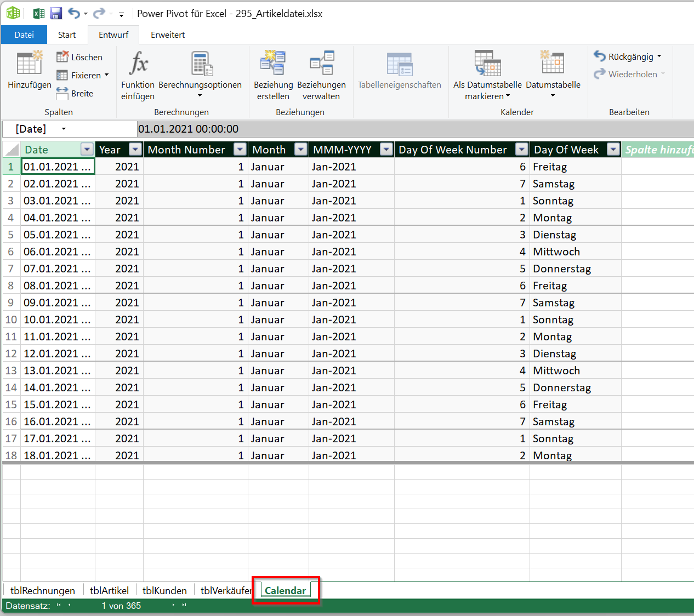Select row header 9
The image size is (694, 616).
[x=11, y=303]
